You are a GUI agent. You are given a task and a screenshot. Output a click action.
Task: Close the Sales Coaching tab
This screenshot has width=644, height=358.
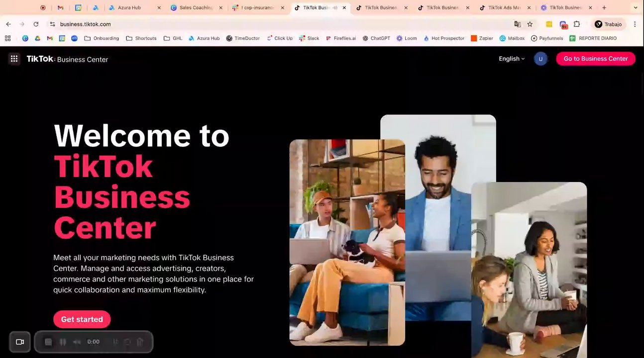(221, 7)
